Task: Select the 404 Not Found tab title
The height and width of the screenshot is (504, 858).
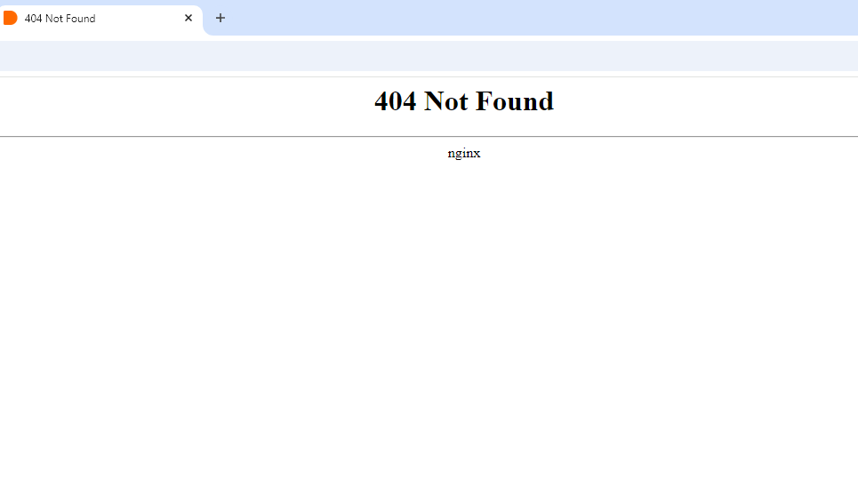Action: click(x=60, y=19)
